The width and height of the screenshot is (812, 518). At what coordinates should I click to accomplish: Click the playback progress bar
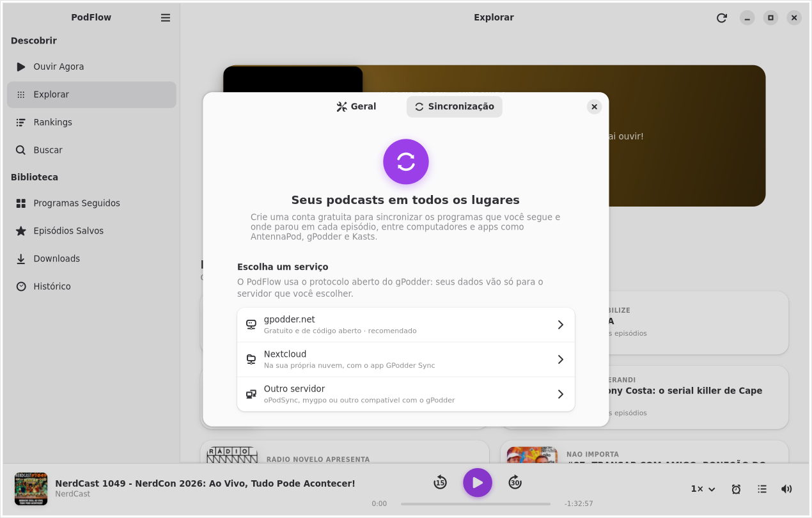(476, 504)
